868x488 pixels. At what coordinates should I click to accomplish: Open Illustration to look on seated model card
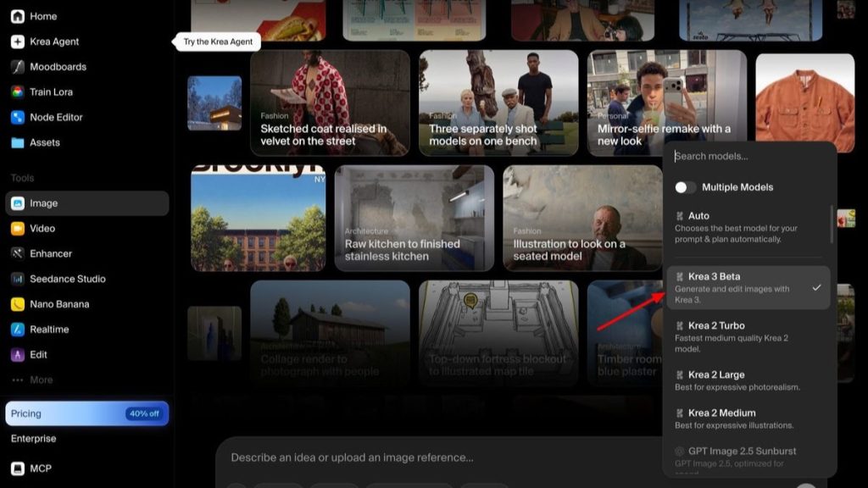582,218
